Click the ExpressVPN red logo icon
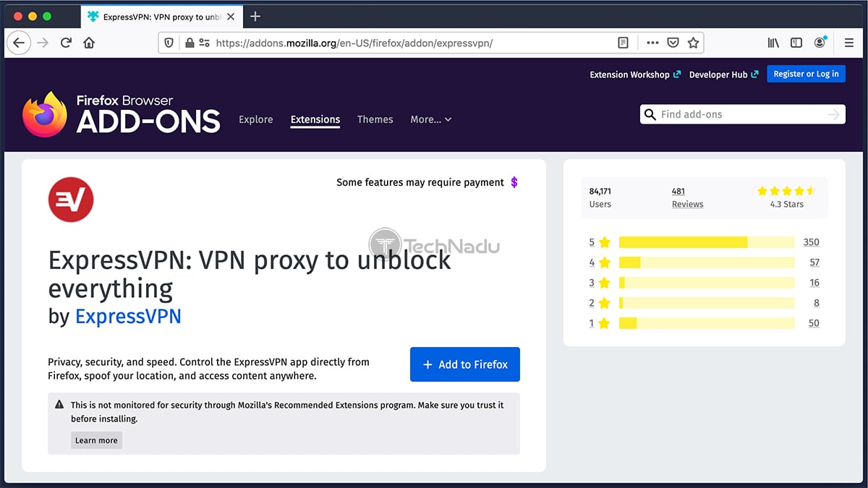 pyautogui.click(x=71, y=199)
